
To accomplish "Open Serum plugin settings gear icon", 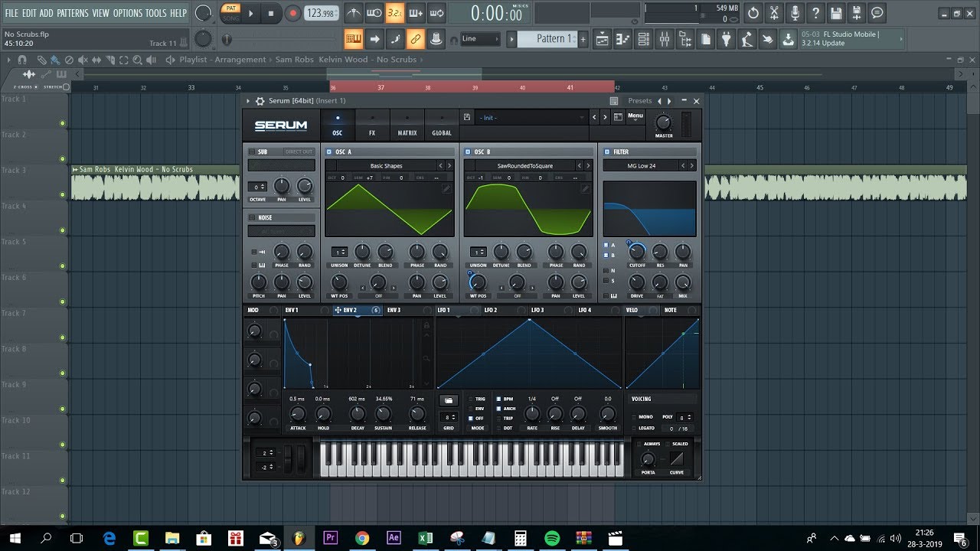I will (x=260, y=101).
